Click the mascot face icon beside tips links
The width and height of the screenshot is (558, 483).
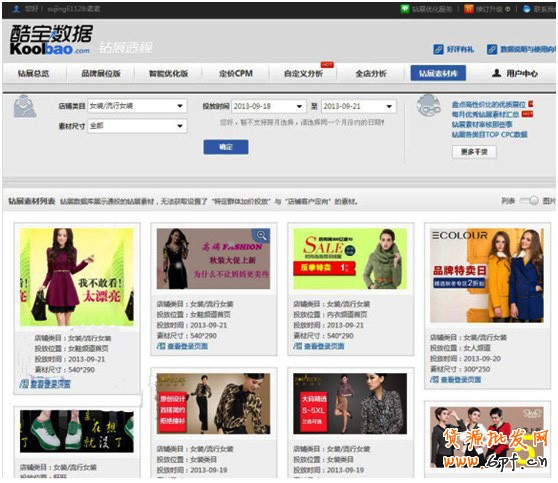pyautogui.click(x=428, y=106)
